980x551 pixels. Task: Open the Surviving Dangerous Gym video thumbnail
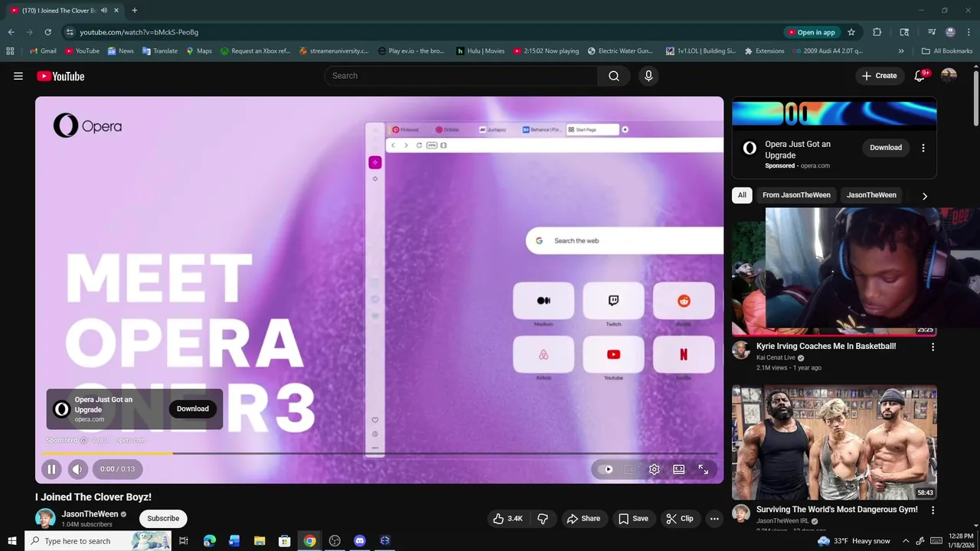click(834, 442)
